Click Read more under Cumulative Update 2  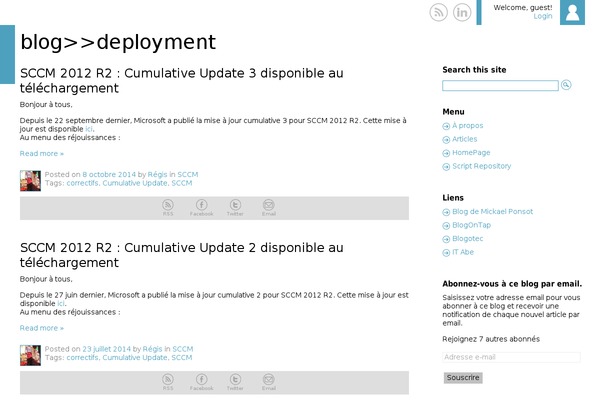point(42,328)
